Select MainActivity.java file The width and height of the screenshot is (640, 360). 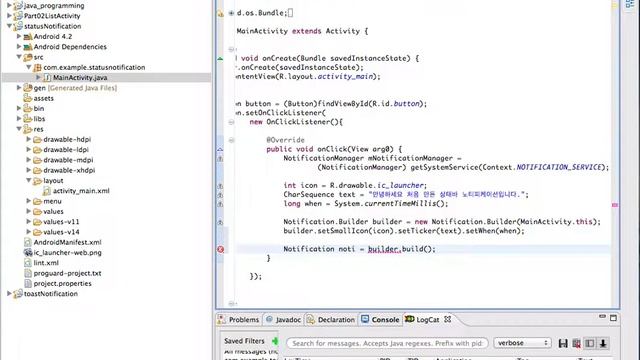click(80, 78)
